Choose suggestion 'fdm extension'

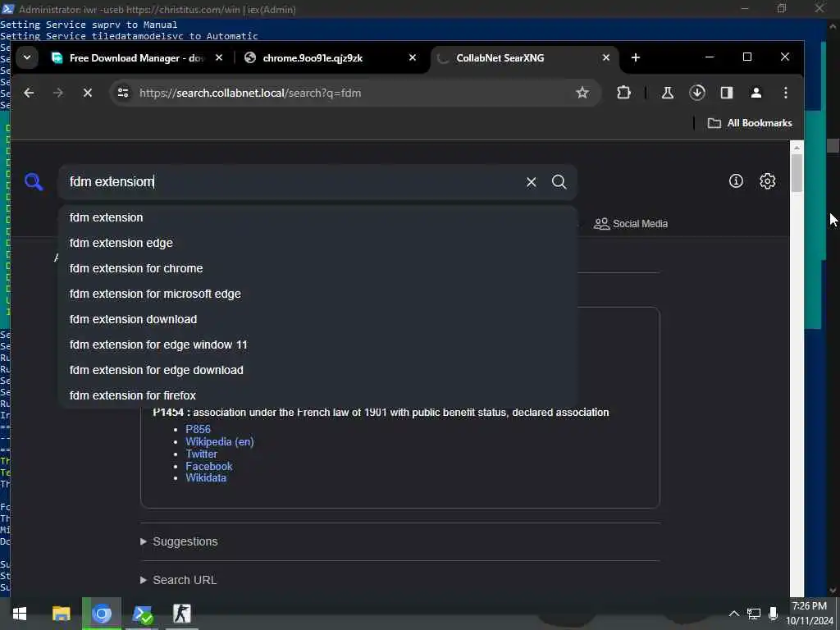click(317, 217)
